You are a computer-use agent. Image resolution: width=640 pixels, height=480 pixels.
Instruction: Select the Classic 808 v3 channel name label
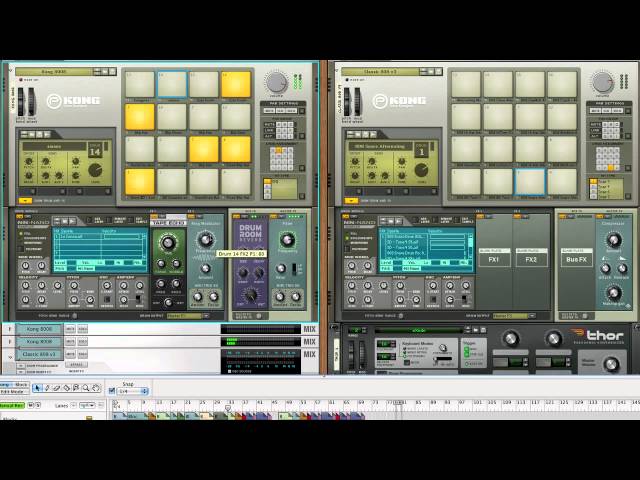pos(39,354)
